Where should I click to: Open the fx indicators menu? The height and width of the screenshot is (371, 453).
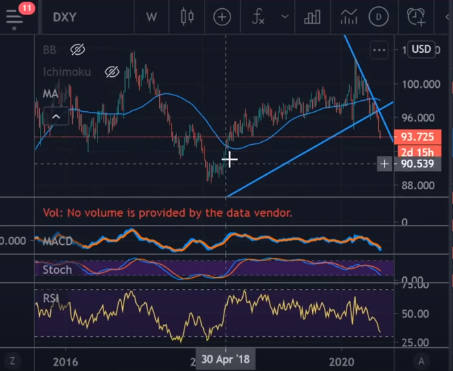pos(258,17)
